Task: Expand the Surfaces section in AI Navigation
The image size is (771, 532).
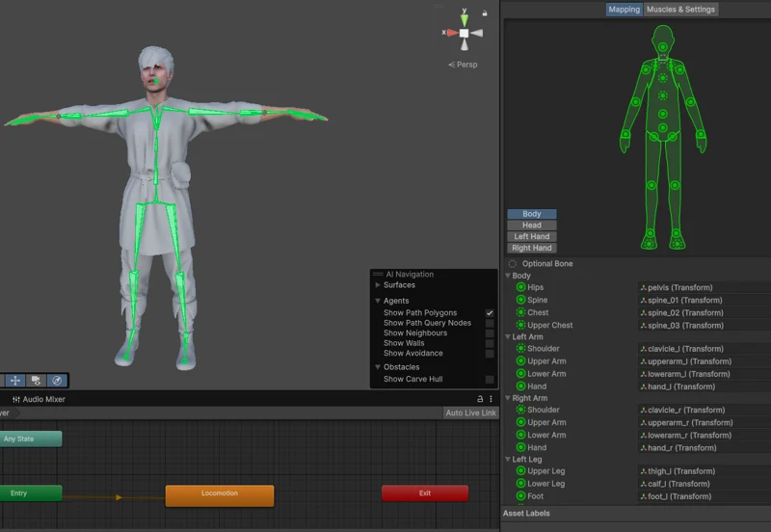Action: click(378, 284)
